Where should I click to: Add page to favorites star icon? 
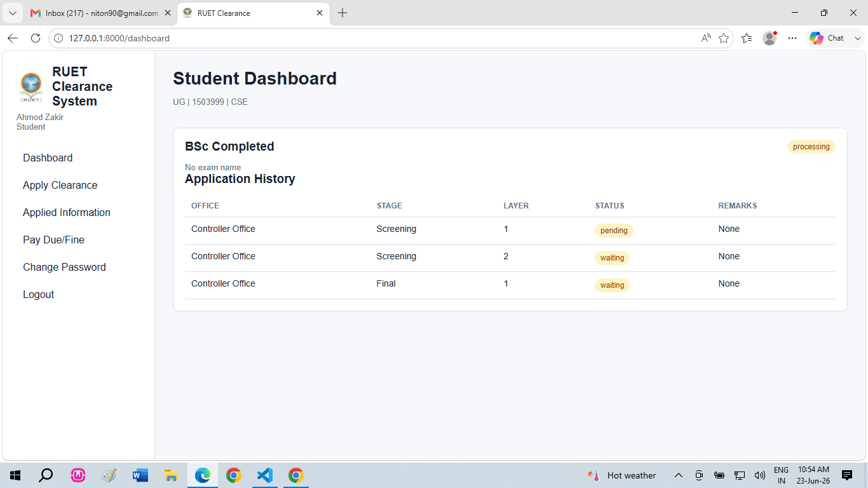[724, 38]
